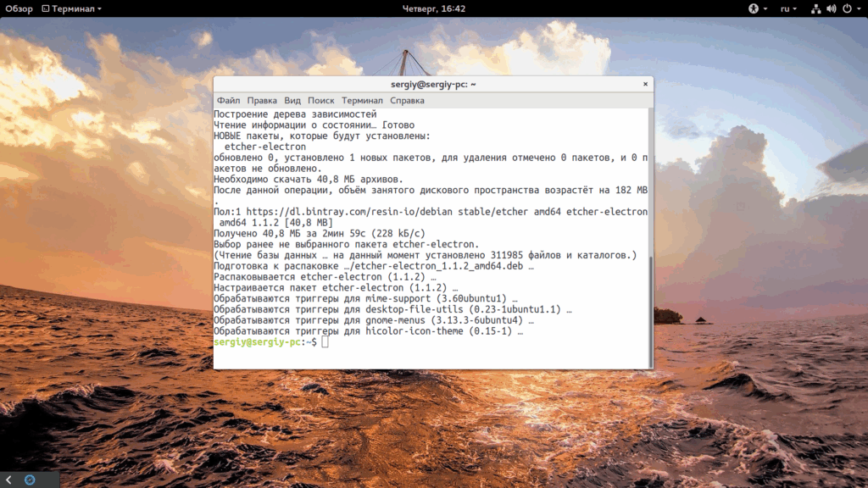868x488 pixels.
Task: Open the clock calendar showing Четверг, 16:42
Action: (x=433, y=8)
